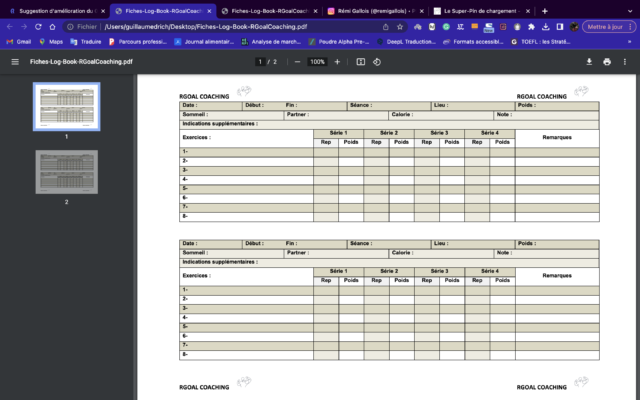The width and height of the screenshot is (640, 400).
Task: Click the fit to page icon
Action: pos(360,61)
